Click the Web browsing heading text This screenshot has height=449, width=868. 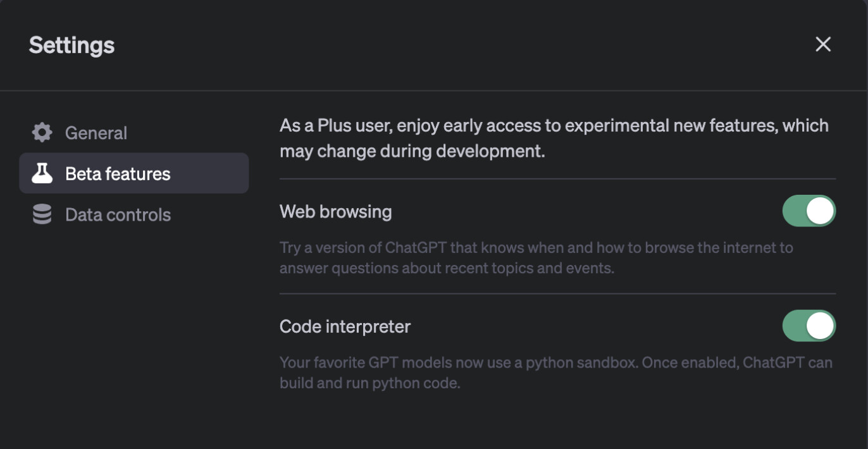335,212
